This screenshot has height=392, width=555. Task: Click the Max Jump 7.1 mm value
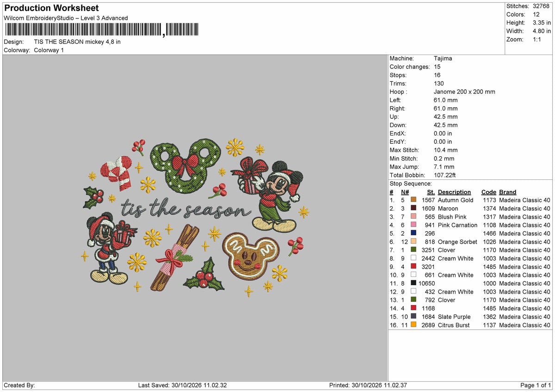(444, 166)
